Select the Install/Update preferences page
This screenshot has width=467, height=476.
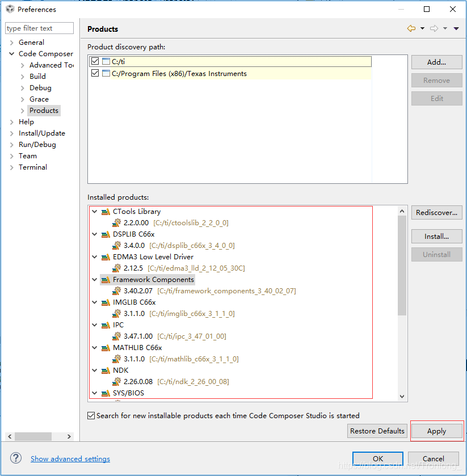(x=42, y=133)
